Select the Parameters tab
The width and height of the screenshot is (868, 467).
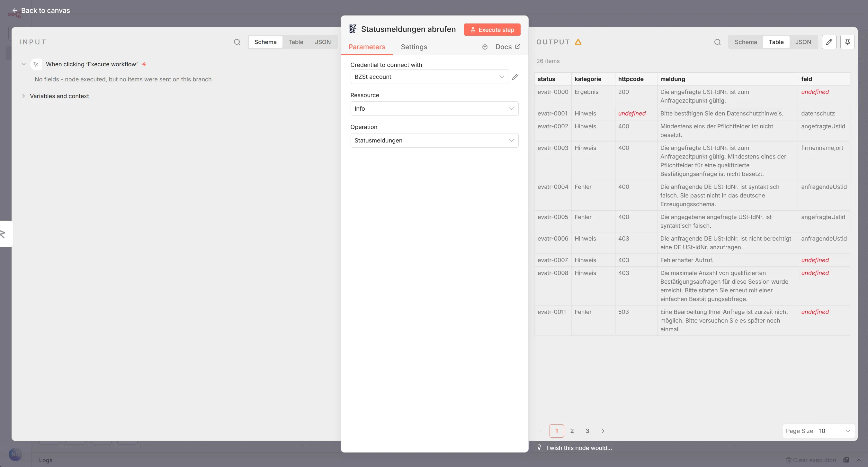click(367, 47)
